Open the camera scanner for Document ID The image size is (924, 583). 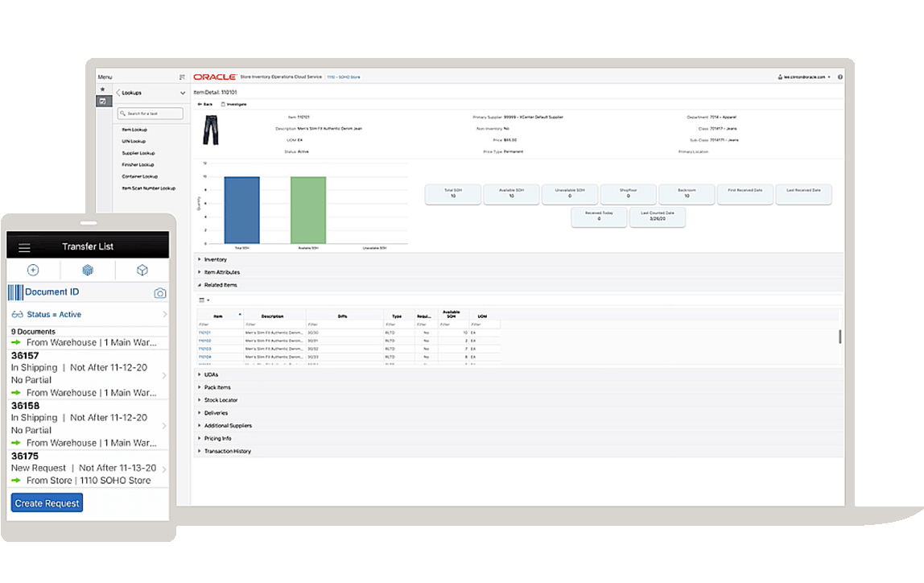pyautogui.click(x=159, y=292)
